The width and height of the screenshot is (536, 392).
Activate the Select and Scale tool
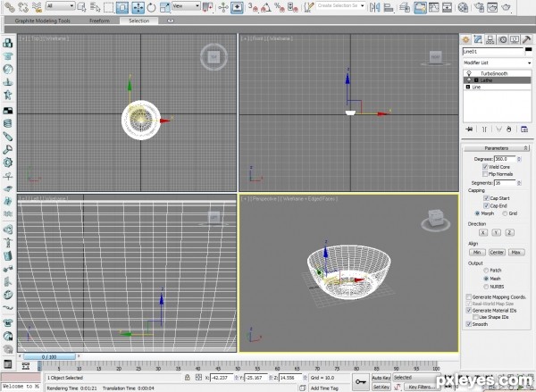(164, 7)
